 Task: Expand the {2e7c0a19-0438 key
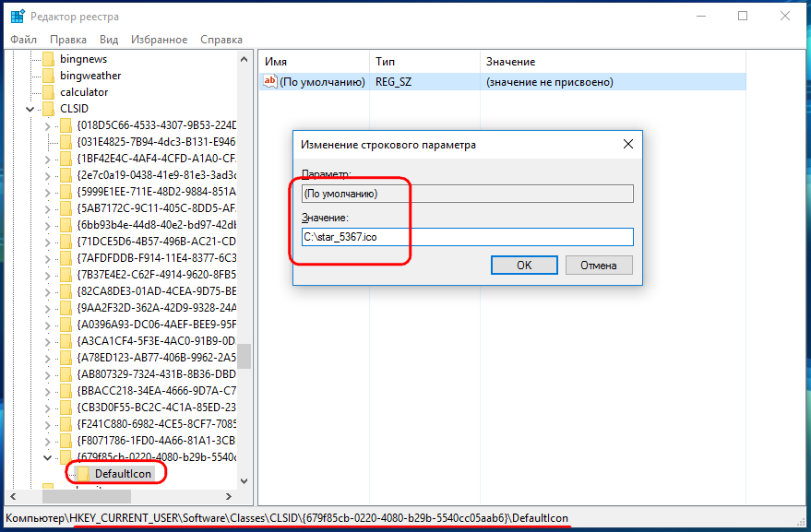(x=47, y=175)
